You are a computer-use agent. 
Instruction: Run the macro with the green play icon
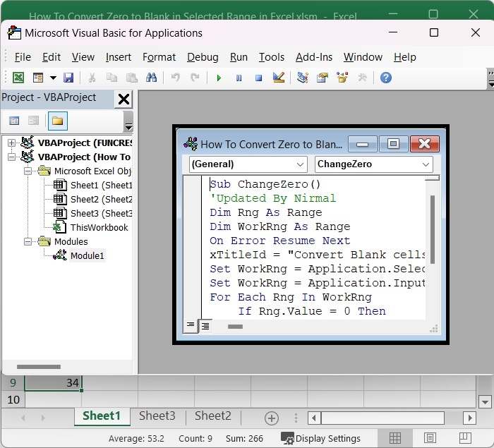219,78
